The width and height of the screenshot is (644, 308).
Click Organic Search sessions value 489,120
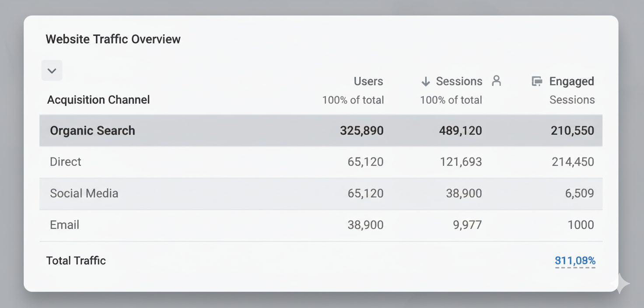tap(460, 130)
